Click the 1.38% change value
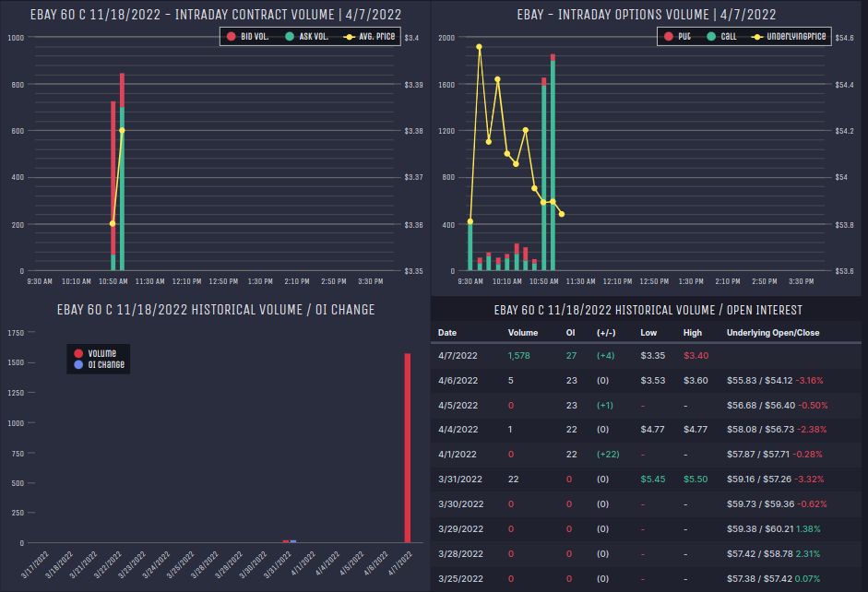This screenshot has height=592, width=868. [808, 529]
